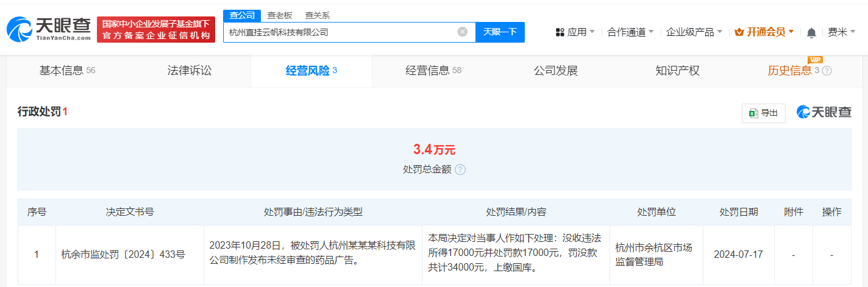Click the help icon beside 处罚总金额

460,169
